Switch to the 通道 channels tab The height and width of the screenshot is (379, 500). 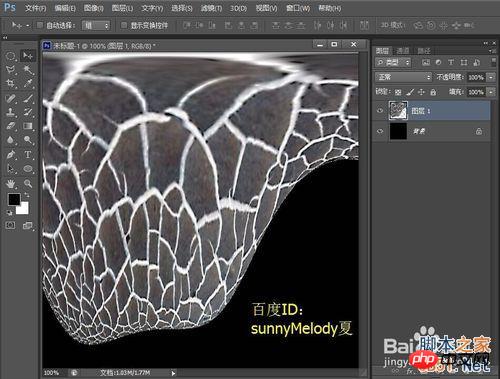tap(403, 51)
